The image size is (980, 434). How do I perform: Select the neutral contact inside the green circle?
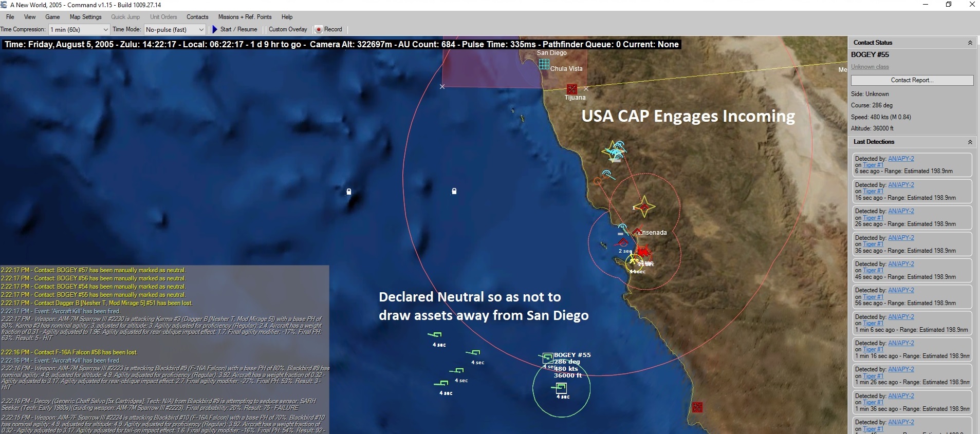click(x=561, y=388)
